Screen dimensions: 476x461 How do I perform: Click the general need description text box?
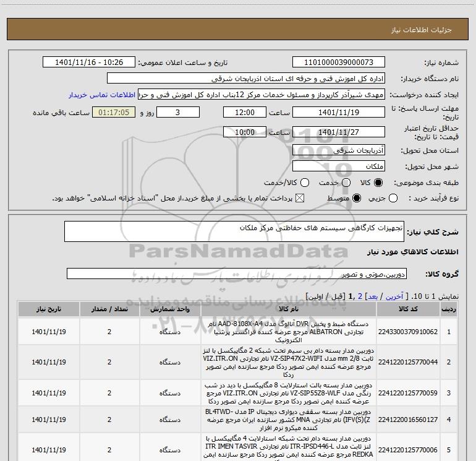tap(234, 231)
